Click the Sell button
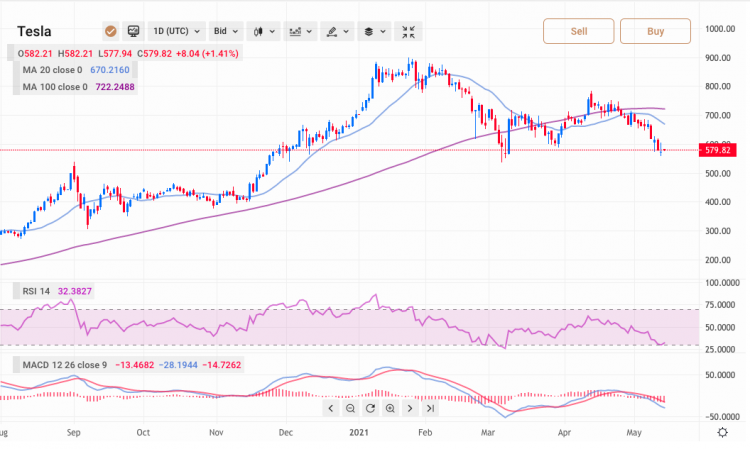Viewport: 750px width, 449px height. [x=579, y=31]
